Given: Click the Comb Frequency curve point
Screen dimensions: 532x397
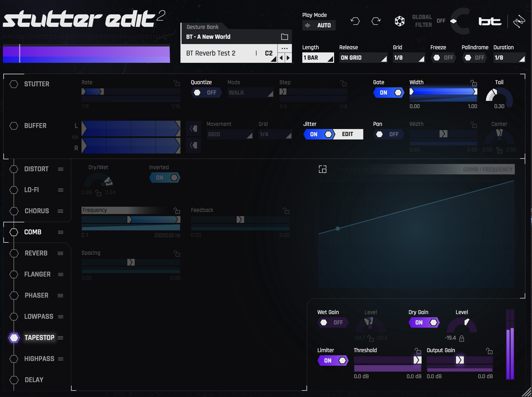Looking at the screenshot, I should coord(338,229).
